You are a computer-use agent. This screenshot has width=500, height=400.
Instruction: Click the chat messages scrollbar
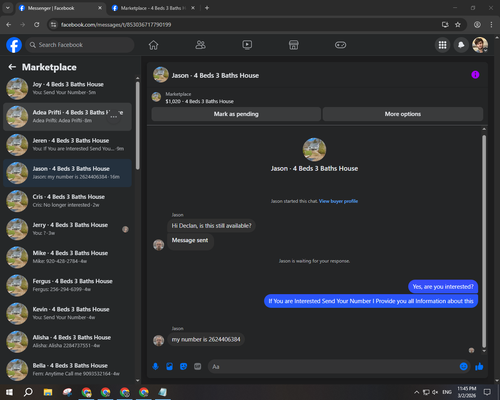coord(484,242)
